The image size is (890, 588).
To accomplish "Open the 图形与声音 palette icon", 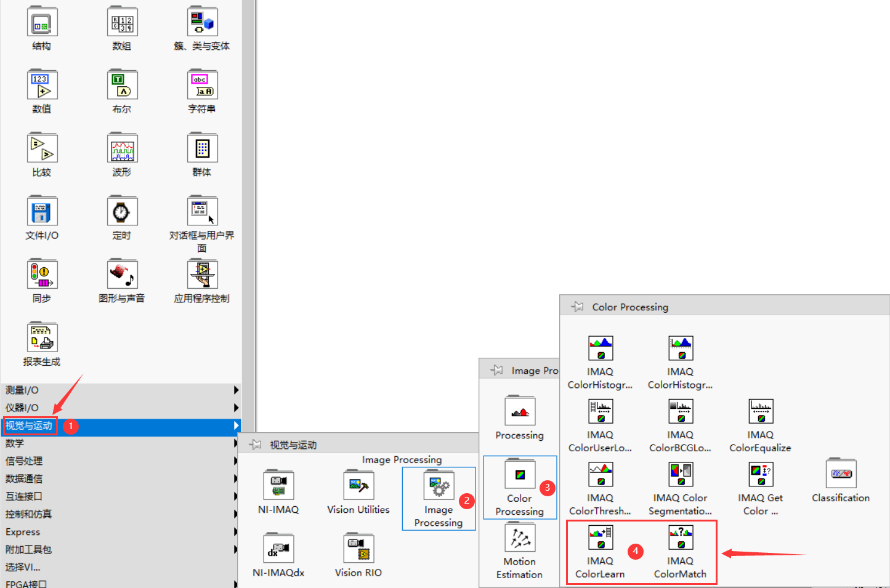I will click(x=122, y=275).
